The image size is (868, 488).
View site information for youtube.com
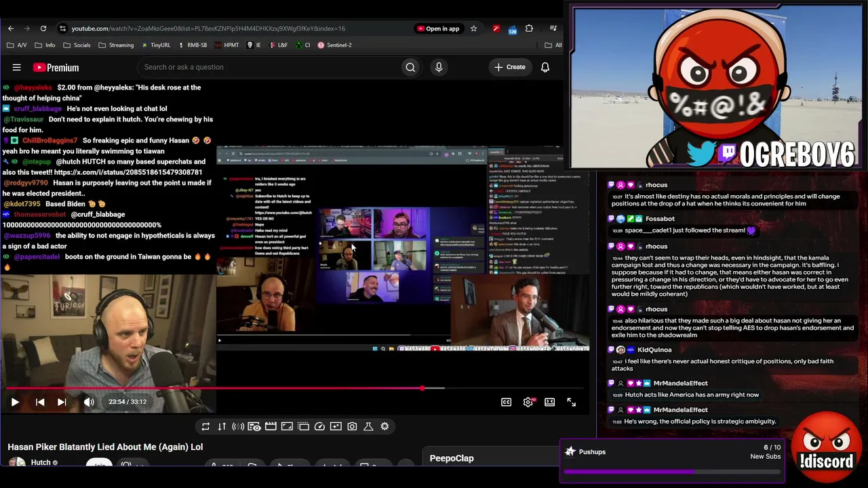tap(62, 28)
